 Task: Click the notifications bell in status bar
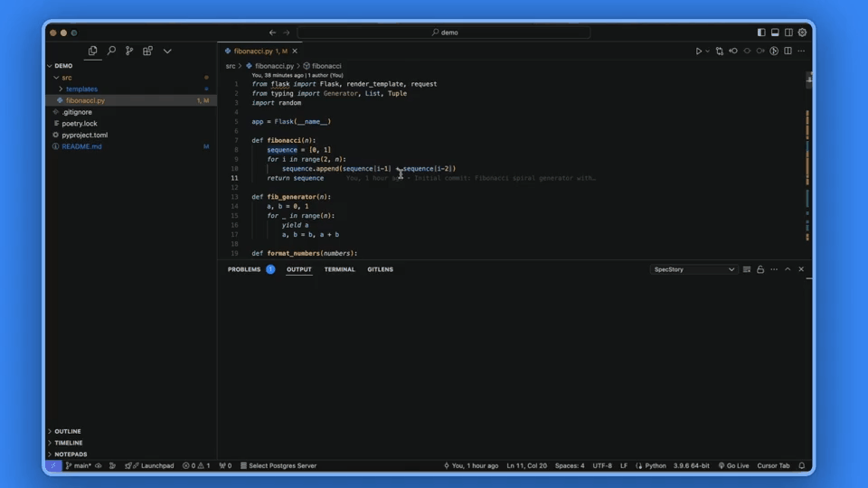[x=801, y=465]
